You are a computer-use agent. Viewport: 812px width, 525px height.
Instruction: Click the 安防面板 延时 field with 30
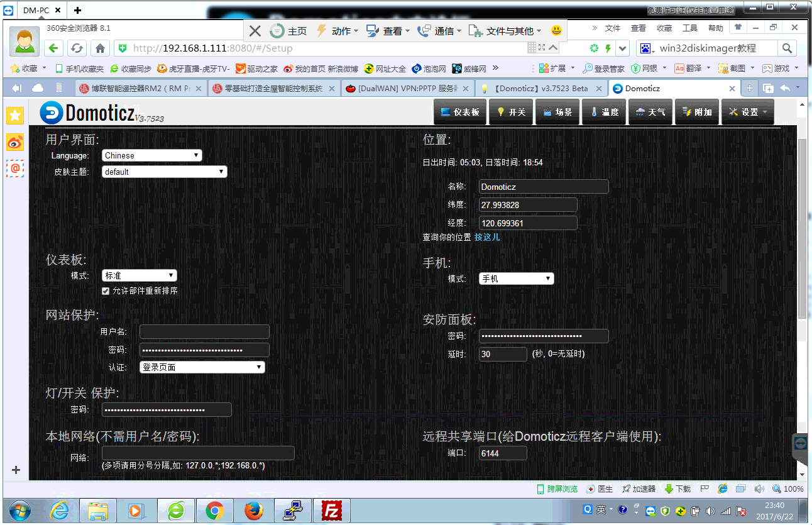[x=503, y=355]
